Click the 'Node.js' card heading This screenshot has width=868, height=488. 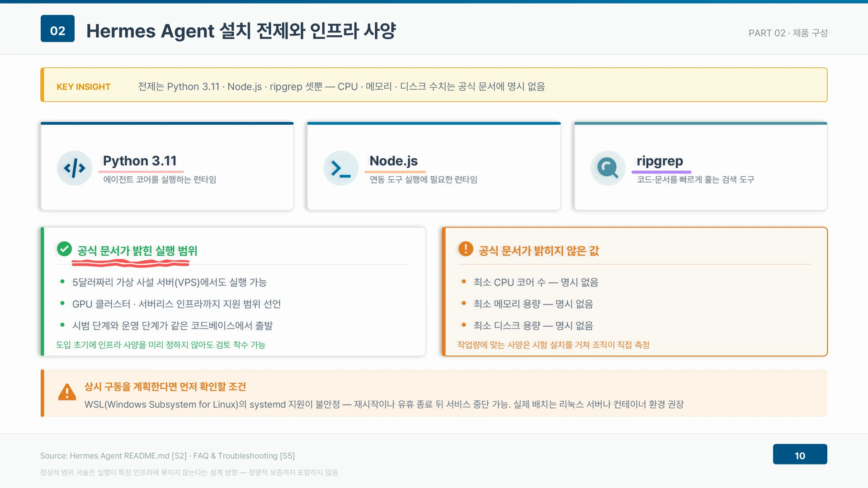[393, 161]
